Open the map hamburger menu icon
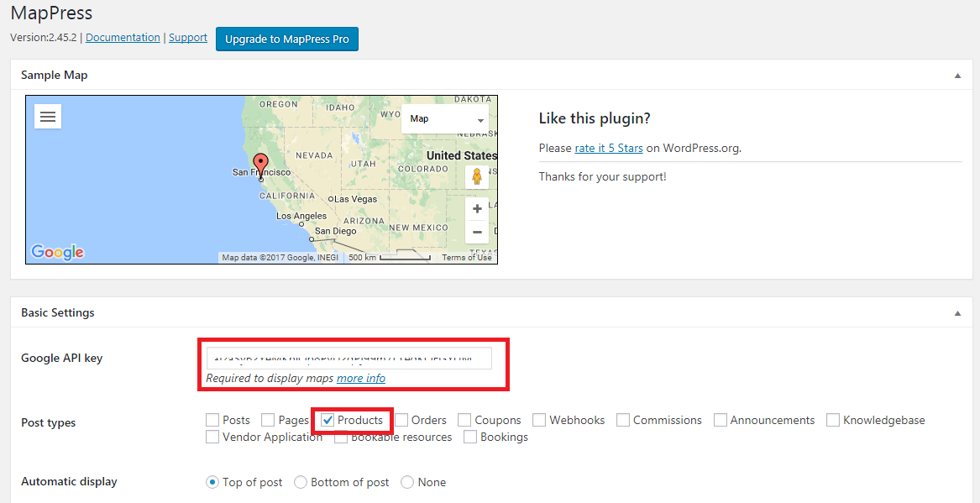 (48, 116)
